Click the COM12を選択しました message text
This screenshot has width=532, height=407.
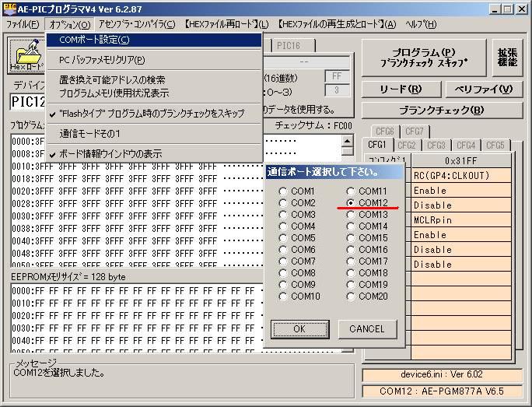click(x=59, y=373)
